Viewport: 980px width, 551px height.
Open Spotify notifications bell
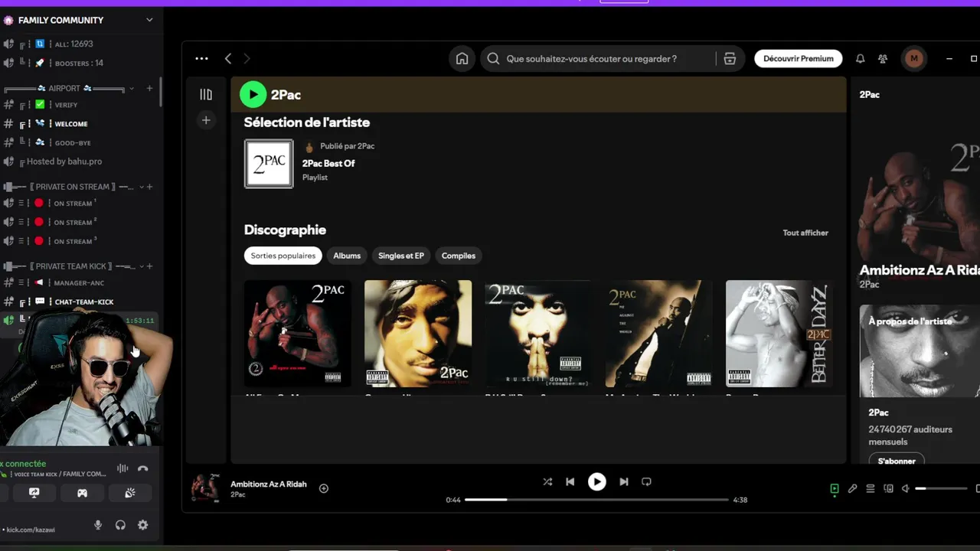point(860,59)
